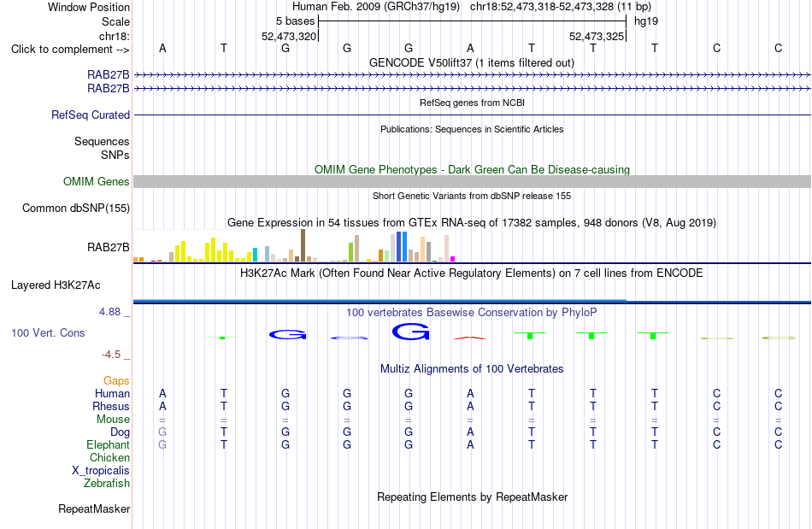
Task: Click the GTEx Gene Expression track title
Action: tap(472, 222)
